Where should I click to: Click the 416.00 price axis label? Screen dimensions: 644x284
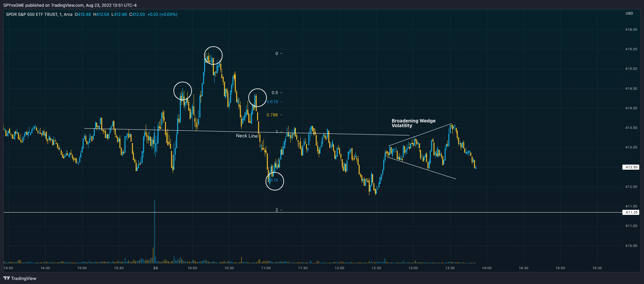click(631, 30)
